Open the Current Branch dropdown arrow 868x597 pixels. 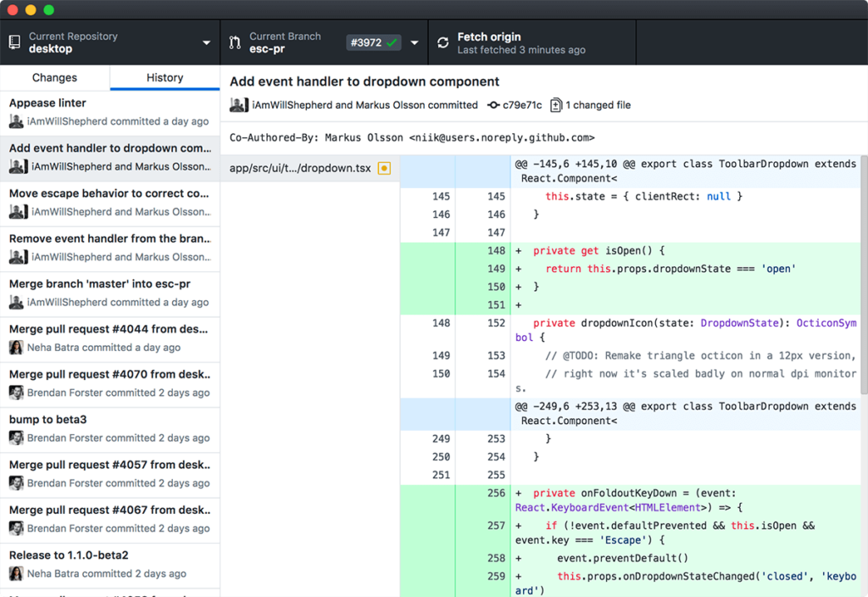pos(414,42)
